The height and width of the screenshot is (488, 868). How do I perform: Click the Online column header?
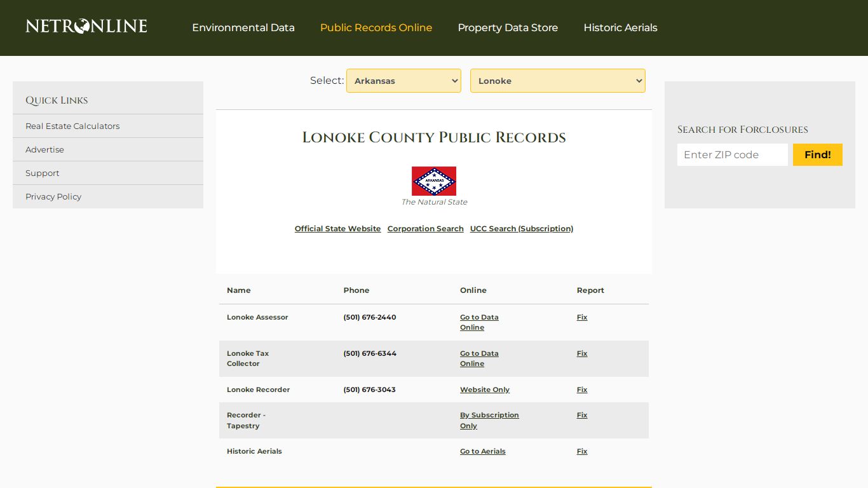[x=473, y=290]
